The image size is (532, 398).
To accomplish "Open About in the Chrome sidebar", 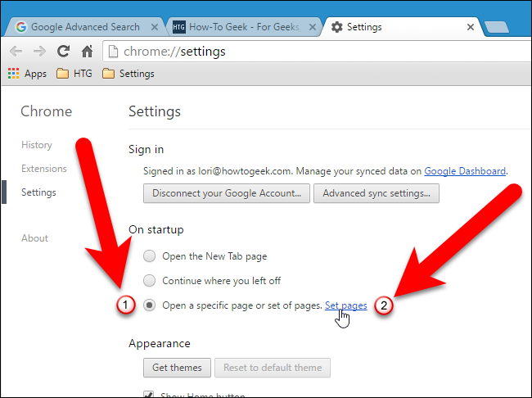I will (x=34, y=238).
